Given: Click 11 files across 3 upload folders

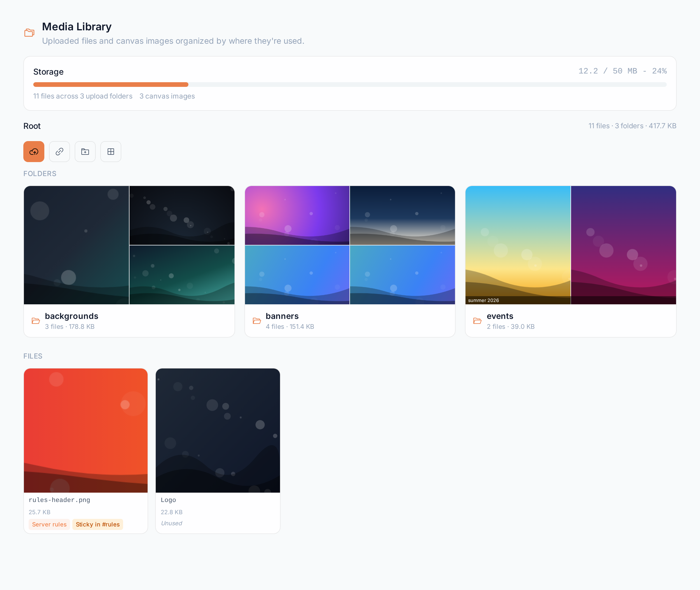Looking at the screenshot, I should (x=83, y=96).
